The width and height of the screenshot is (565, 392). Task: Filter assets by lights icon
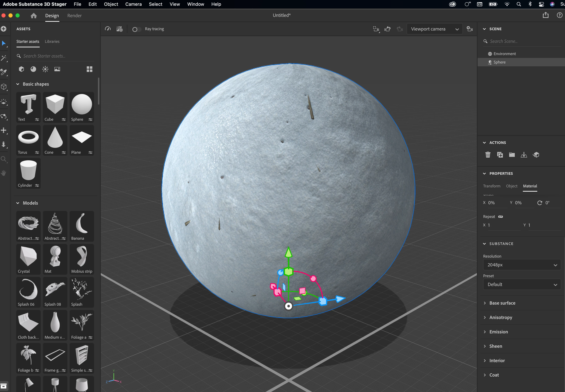pos(45,69)
